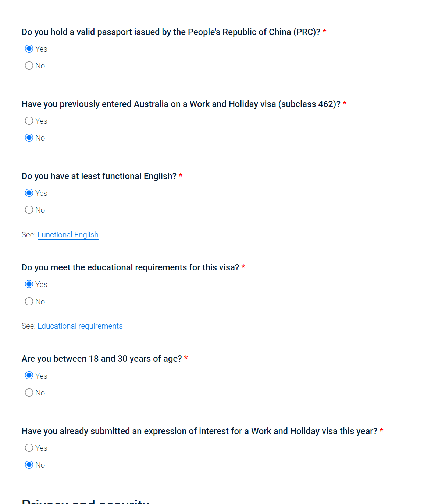Click the expression of interest question text
The width and height of the screenshot is (424, 504).
coord(199,431)
